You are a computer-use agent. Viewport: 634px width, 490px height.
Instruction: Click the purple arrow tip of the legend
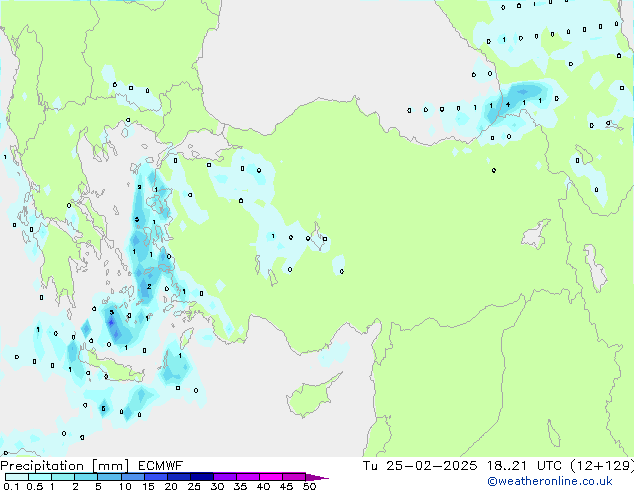pos(317,477)
